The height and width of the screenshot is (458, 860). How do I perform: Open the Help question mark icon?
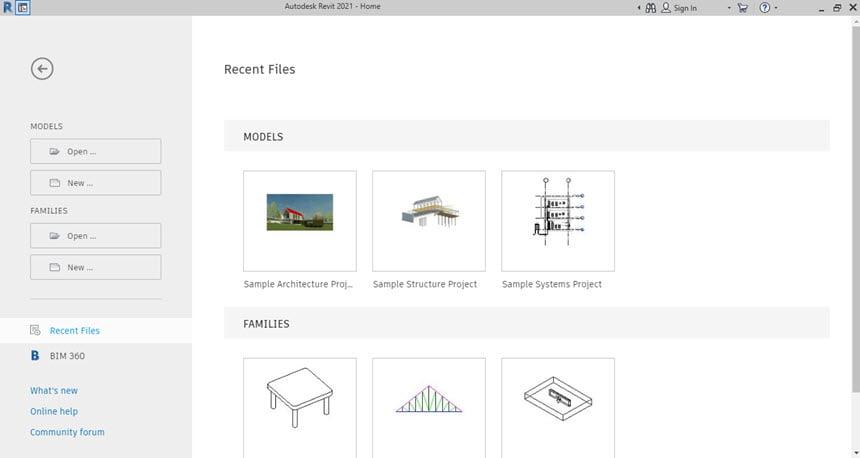coord(765,8)
